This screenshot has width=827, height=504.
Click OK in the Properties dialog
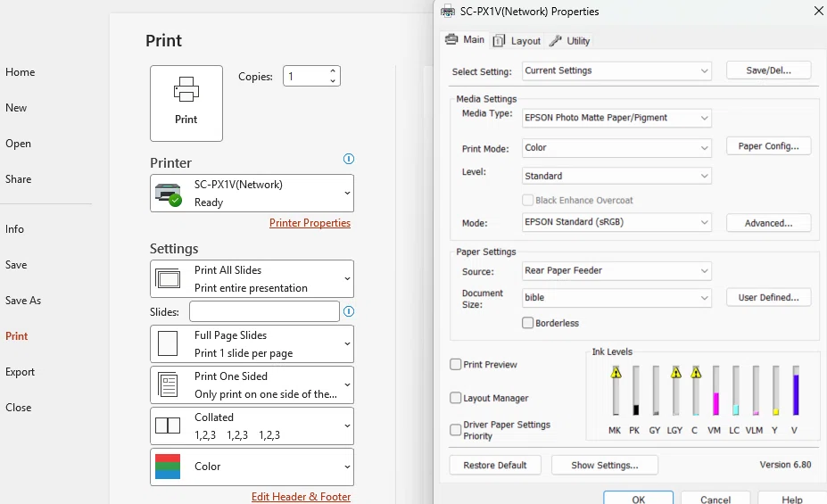(x=638, y=498)
